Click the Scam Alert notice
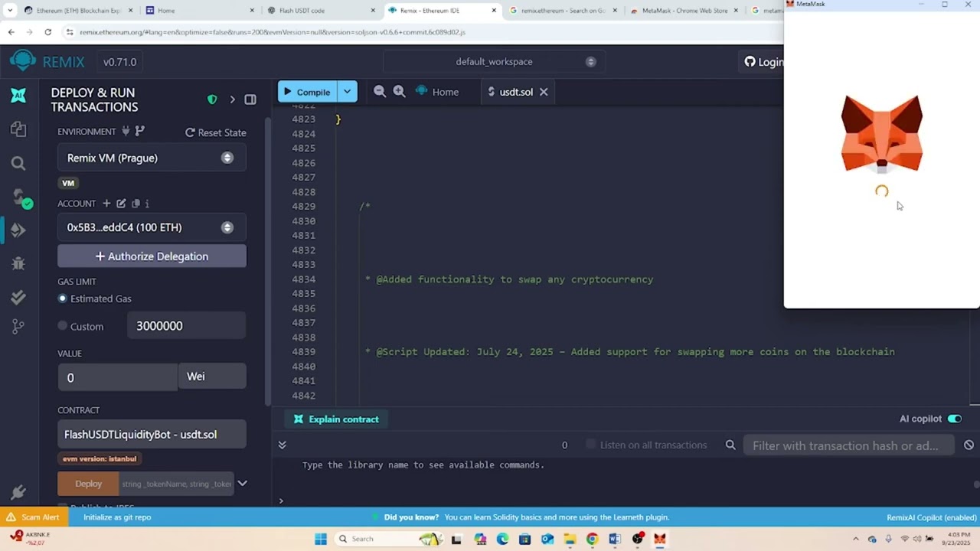Image resolution: width=980 pixels, height=551 pixels. [x=34, y=517]
